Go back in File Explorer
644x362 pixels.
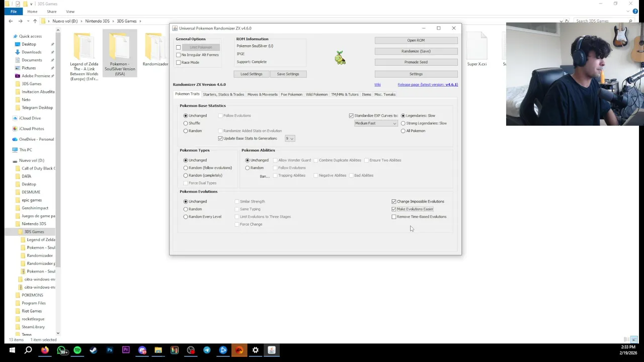pyautogui.click(x=11, y=21)
